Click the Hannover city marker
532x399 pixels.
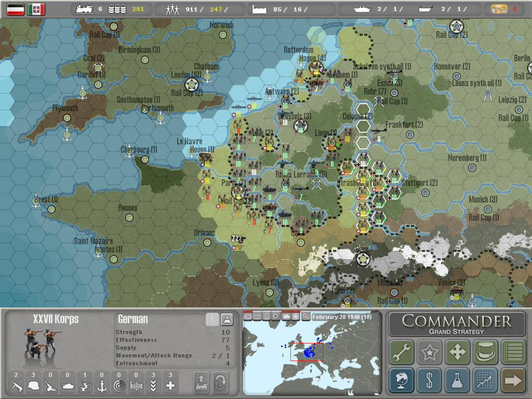click(456, 76)
